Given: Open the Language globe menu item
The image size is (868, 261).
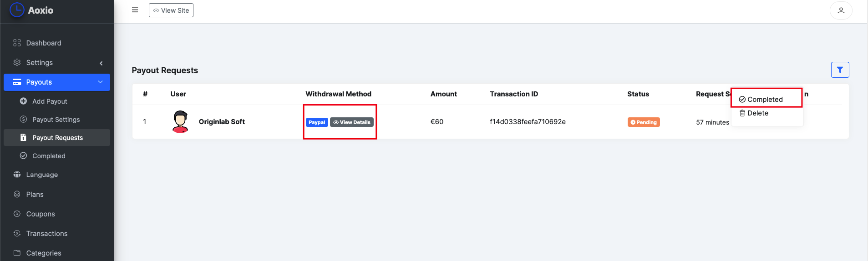Looking at the screenshot, I should [41, 175].
